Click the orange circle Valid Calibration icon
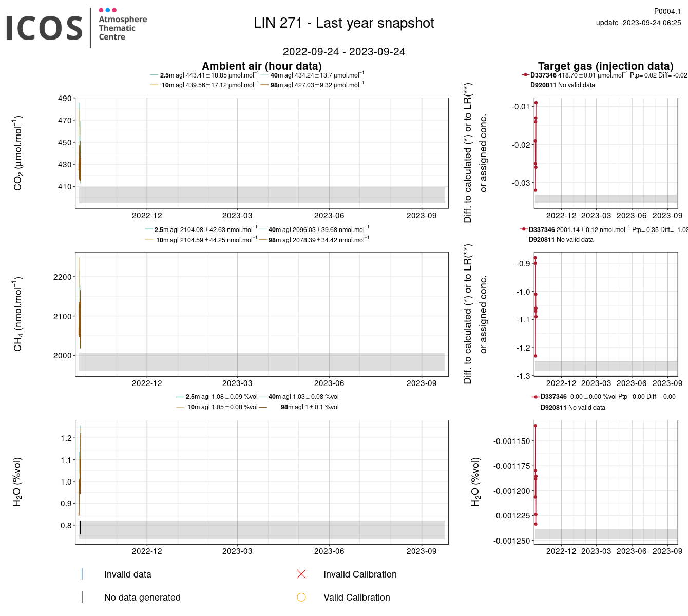Viewport: 688px width, 616px height. tap(301, 597)
